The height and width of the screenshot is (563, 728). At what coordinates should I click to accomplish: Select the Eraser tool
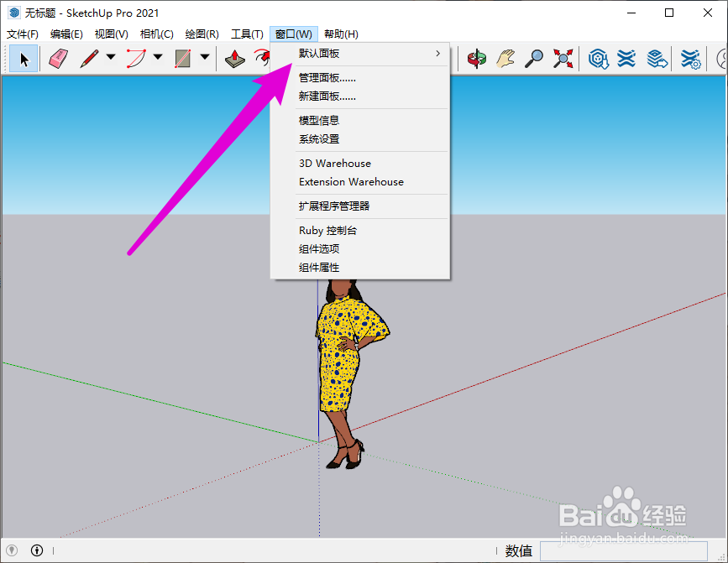pyautogui.click(x=57, y=59)
